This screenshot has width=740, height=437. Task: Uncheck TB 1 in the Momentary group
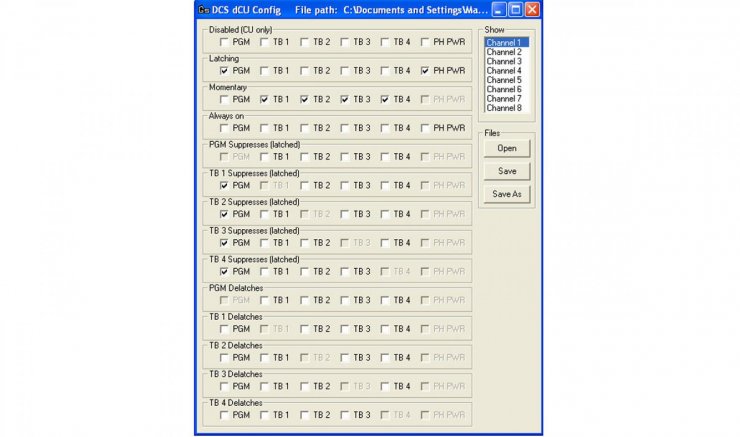264,99
